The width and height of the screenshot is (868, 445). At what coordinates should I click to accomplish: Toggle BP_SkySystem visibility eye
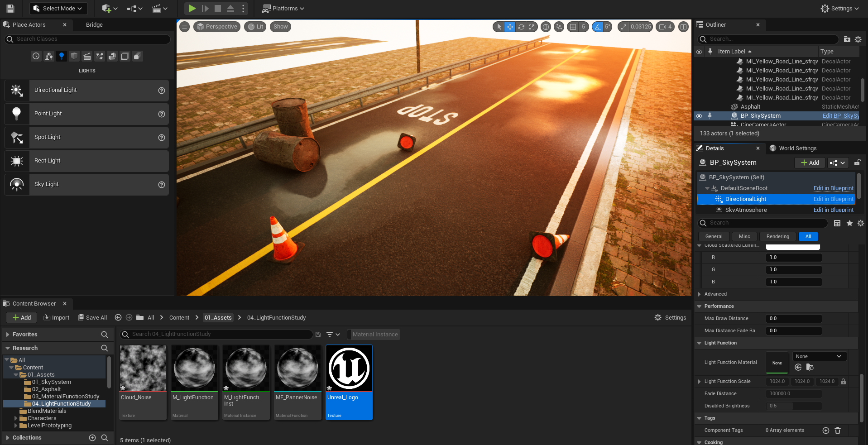699,116
